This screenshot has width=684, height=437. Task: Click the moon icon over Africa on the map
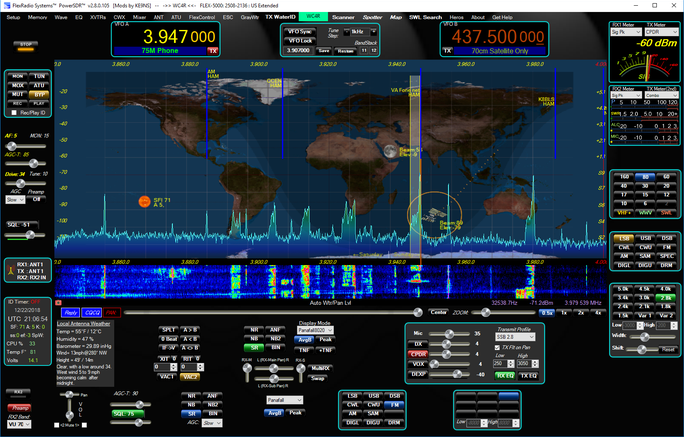pos(390,151)
